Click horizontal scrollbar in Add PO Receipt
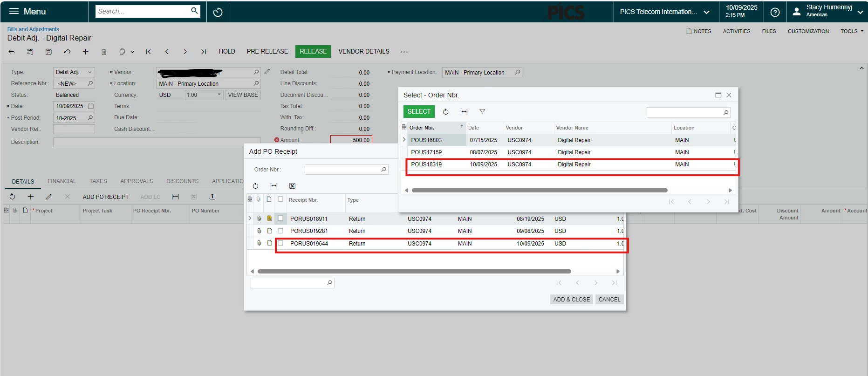The height and width of the screenshot is (376, 868). pos(414,271)
